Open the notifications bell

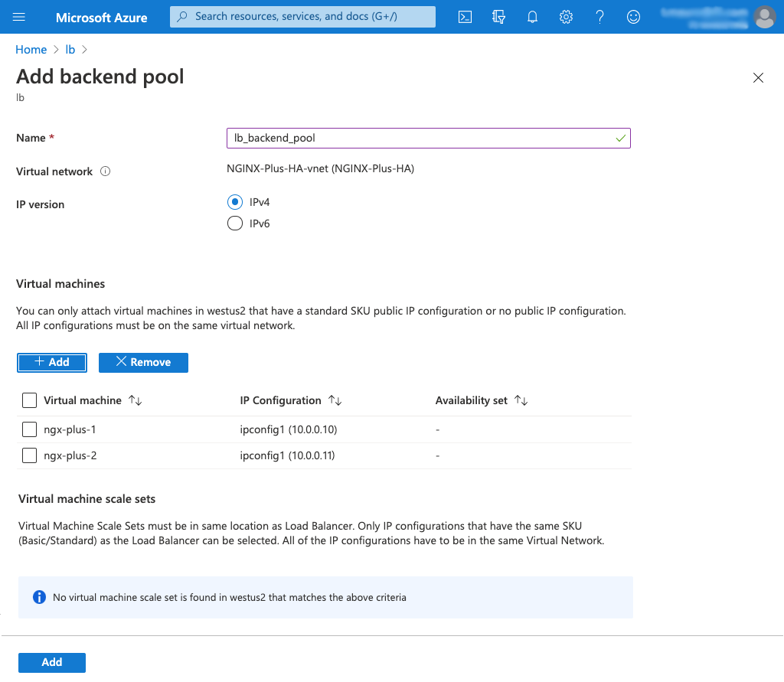pos(532,17)
